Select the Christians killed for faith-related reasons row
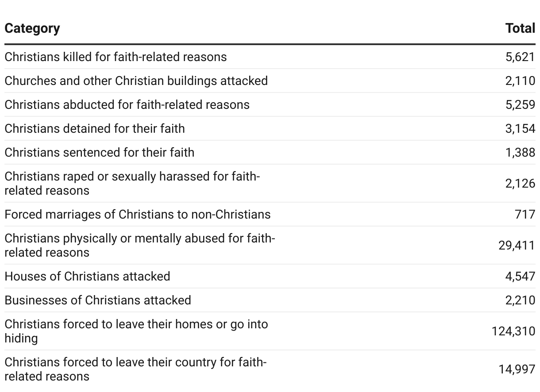This screenshot has width=540, height=392. coord(270,57)
